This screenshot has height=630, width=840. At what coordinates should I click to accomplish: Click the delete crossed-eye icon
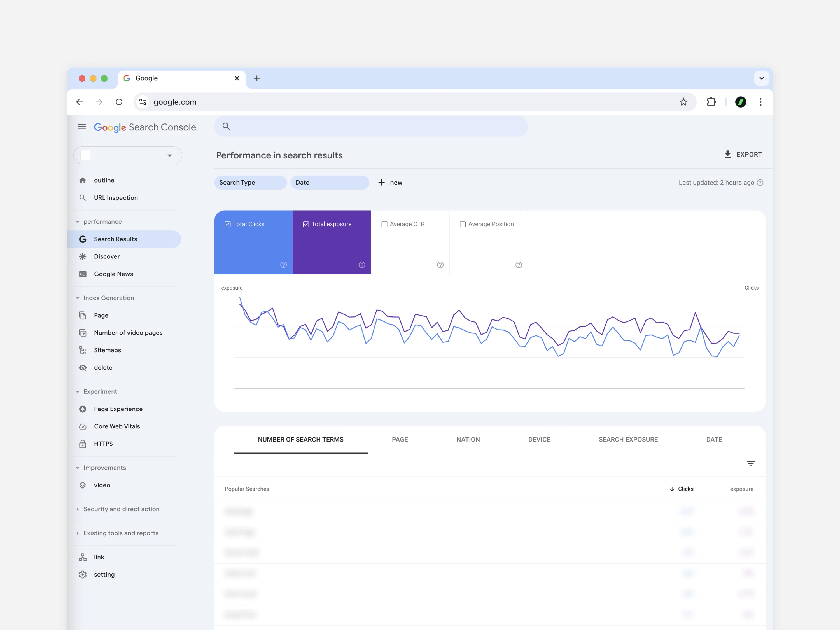[83, 368]
